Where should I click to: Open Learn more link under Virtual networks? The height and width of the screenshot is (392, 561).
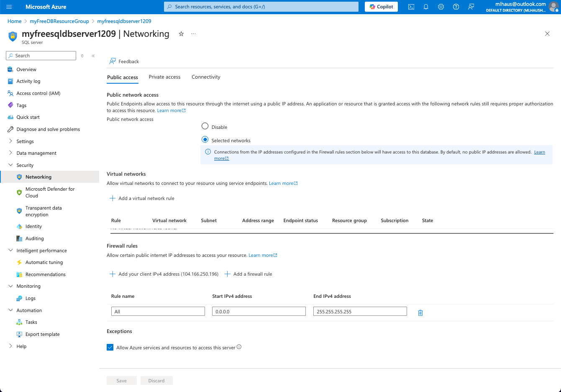pyautogui.click(x=283, y=183)
